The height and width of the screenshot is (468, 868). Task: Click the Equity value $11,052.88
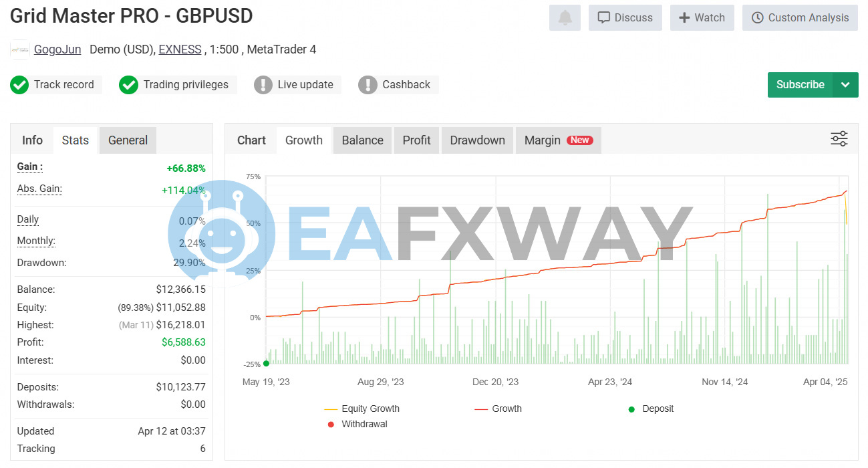pyautogui.click(x=180, y=308)
